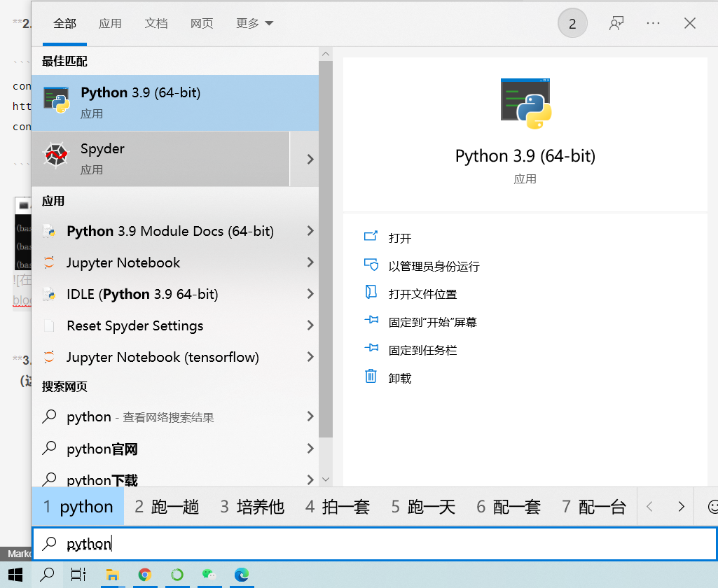Click the Pin to Start pin icon
Image resolution: width=718 pixels, height=588 pixels.
pos(371,320)
